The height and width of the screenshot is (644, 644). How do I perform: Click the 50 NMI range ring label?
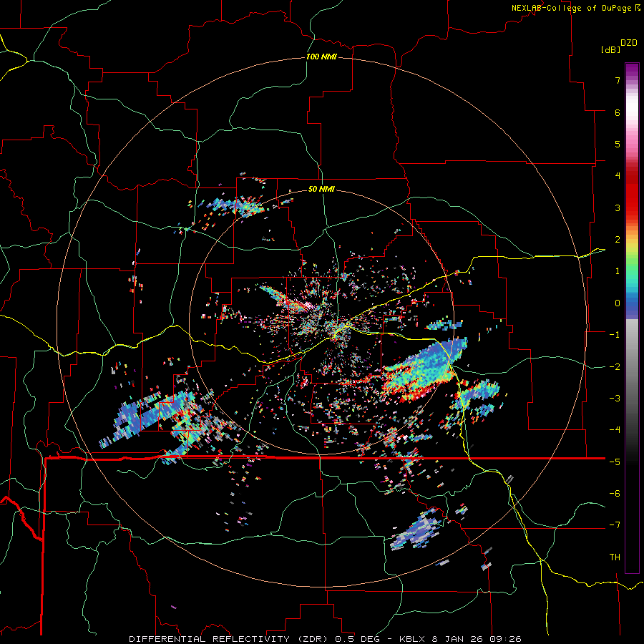pyautogui.click(x=321, y=189)
